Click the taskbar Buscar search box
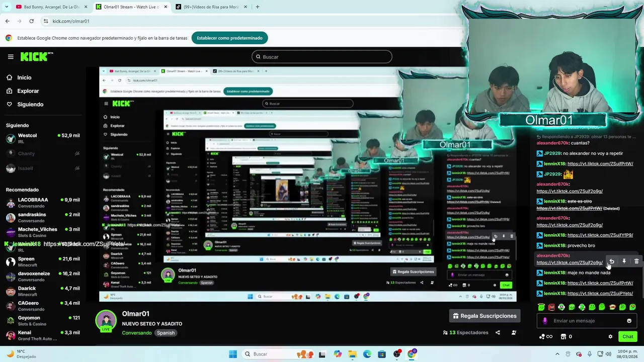644x362 pixels. point(277,354)
